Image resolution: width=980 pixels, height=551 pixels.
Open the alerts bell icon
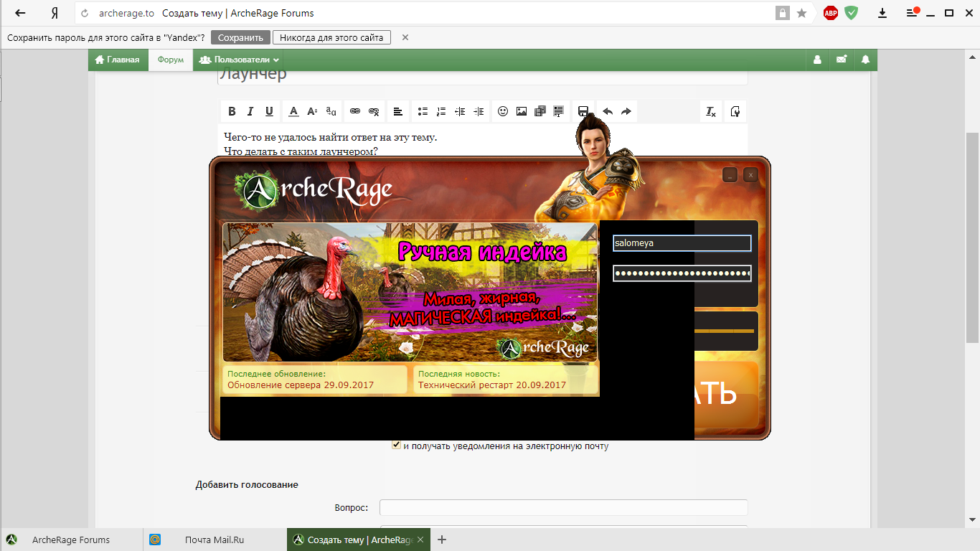865,60
